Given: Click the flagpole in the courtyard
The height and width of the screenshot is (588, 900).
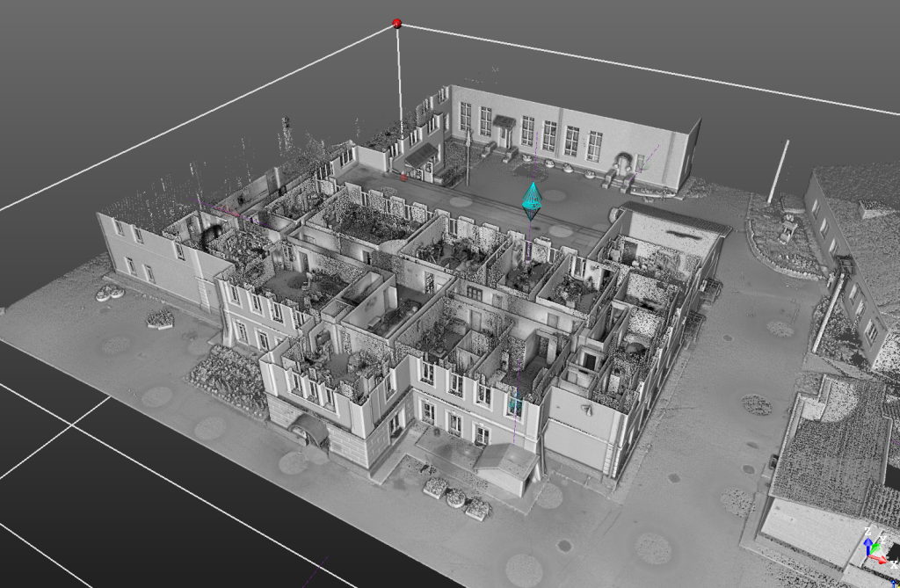Looking at the screenshot, I should coord(468,158).
